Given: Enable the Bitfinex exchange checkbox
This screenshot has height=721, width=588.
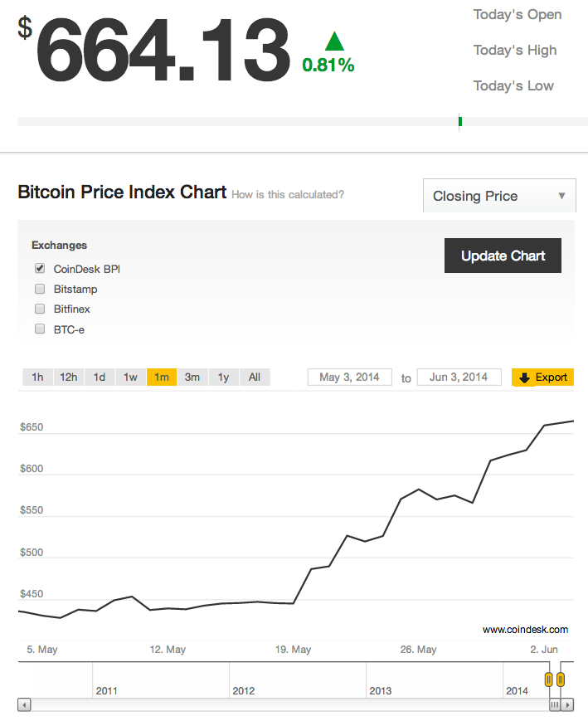Looking at the screenshot, I should pos(40,309).
